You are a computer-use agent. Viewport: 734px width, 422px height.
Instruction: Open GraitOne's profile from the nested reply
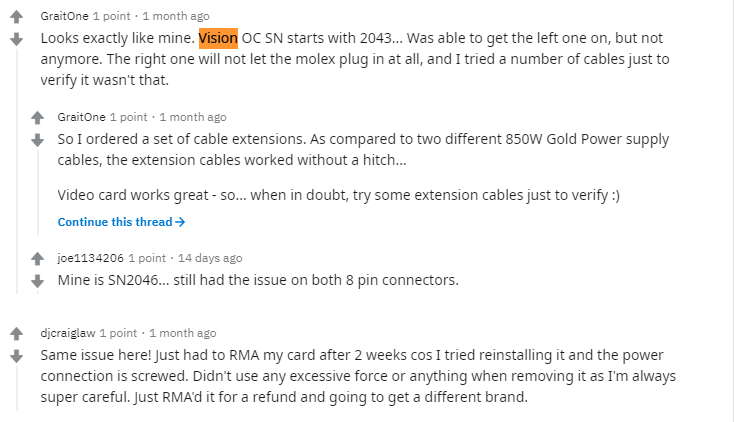click(81, 117)
